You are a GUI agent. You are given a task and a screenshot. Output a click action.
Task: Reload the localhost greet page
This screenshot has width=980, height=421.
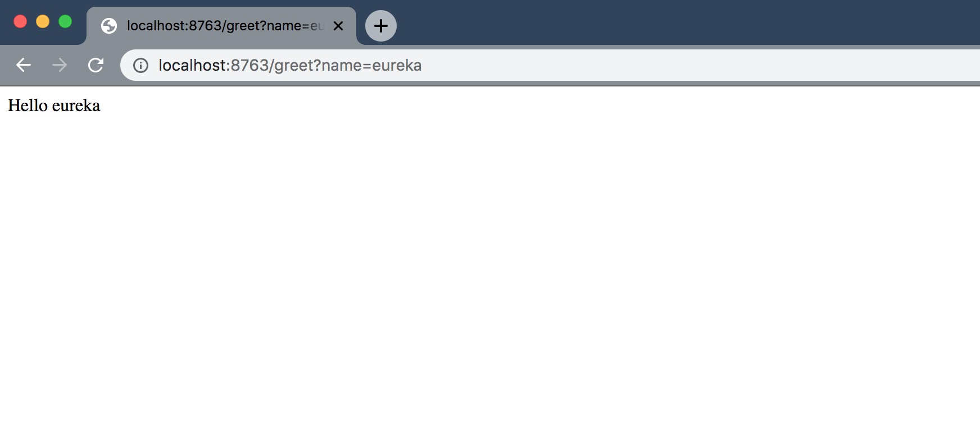point(96,65)
